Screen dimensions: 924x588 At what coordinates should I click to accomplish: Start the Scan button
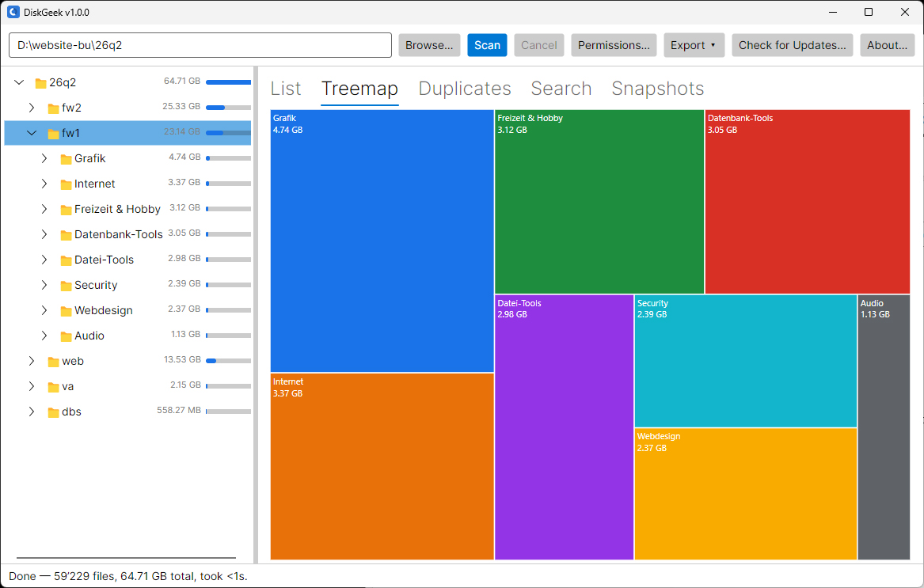pos(487,45)
